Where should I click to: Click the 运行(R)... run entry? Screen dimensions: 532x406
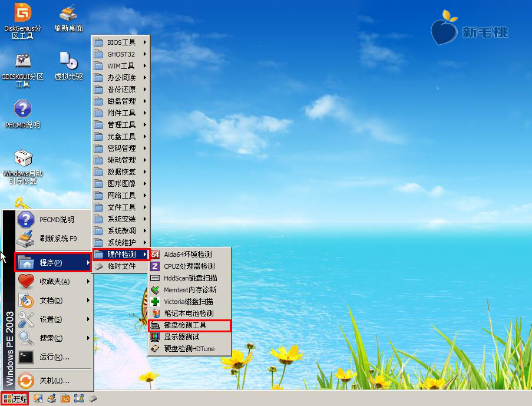(x=54, y=357)
